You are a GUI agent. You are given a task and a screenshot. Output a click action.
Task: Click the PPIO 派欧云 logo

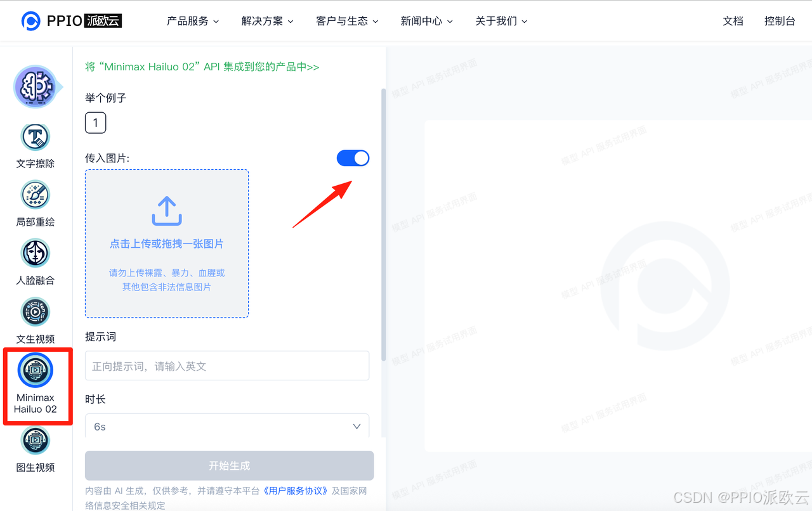click(72, 20)
